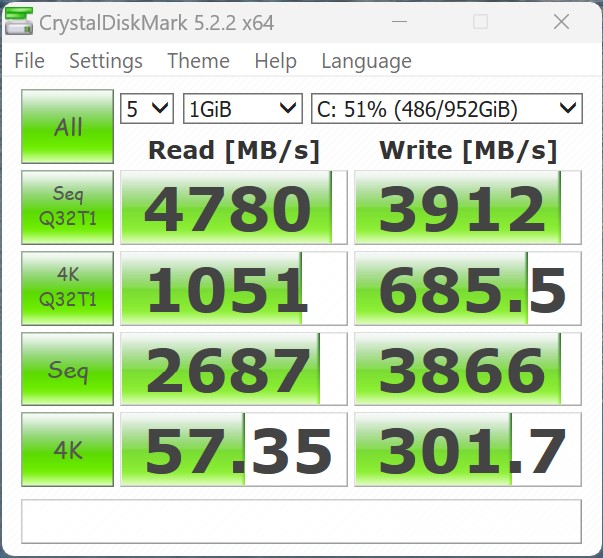Viewport: 603px width, 558px height.
Task: Select the 4K read result 57.35
Action: [x=234, y=450]
